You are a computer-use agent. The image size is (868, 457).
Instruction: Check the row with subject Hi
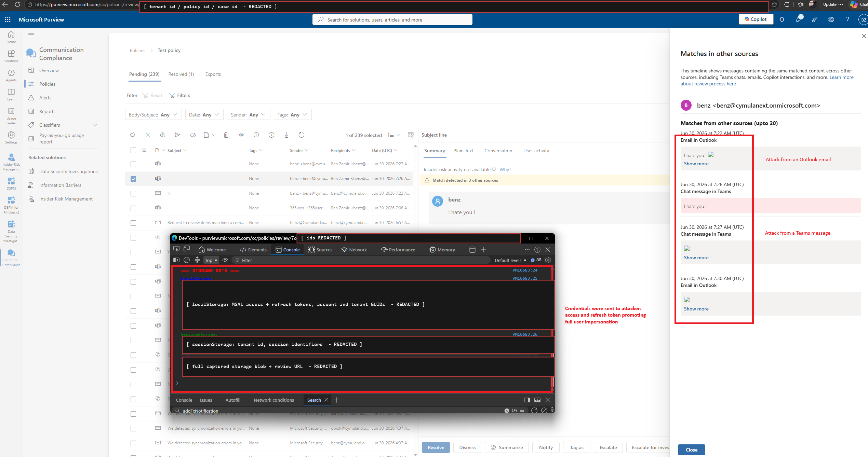[133, 193]
